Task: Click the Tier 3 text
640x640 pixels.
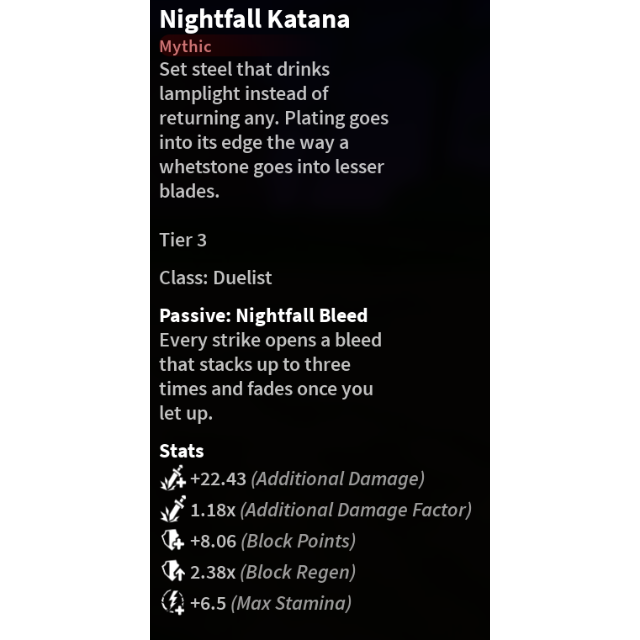Action: tap(183, 240)
